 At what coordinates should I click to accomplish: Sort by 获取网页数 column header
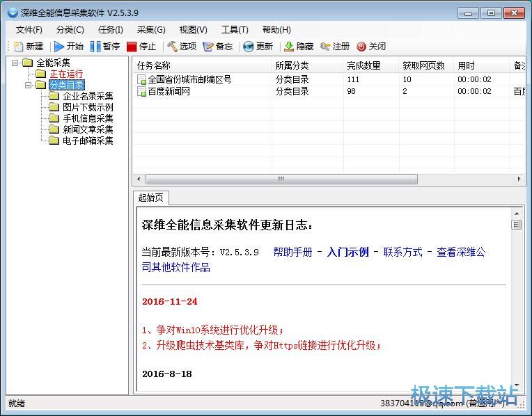426,65
